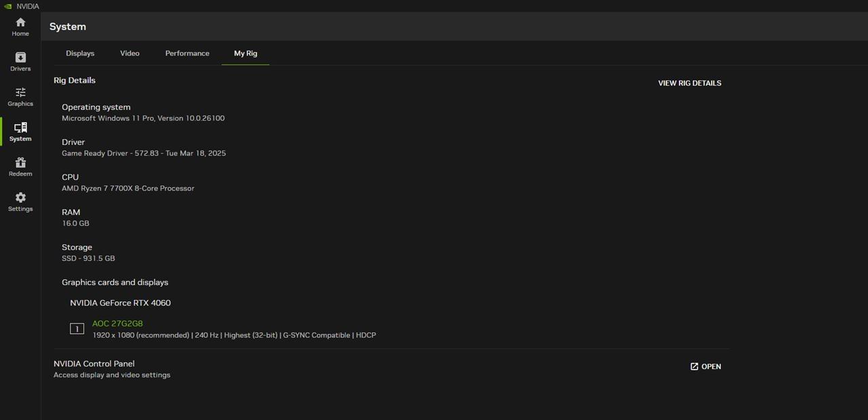Click the external-link icon beside OPEN

tap(694, 366)
